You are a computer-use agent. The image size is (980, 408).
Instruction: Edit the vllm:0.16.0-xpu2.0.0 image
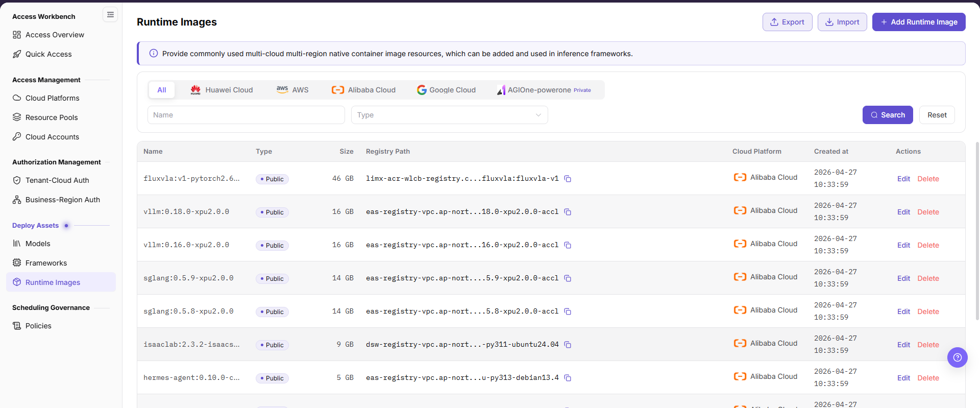[x=903, y=245]
